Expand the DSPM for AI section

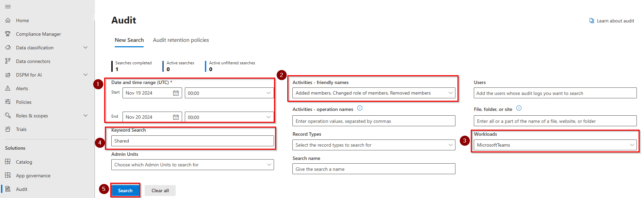point(85,75)
